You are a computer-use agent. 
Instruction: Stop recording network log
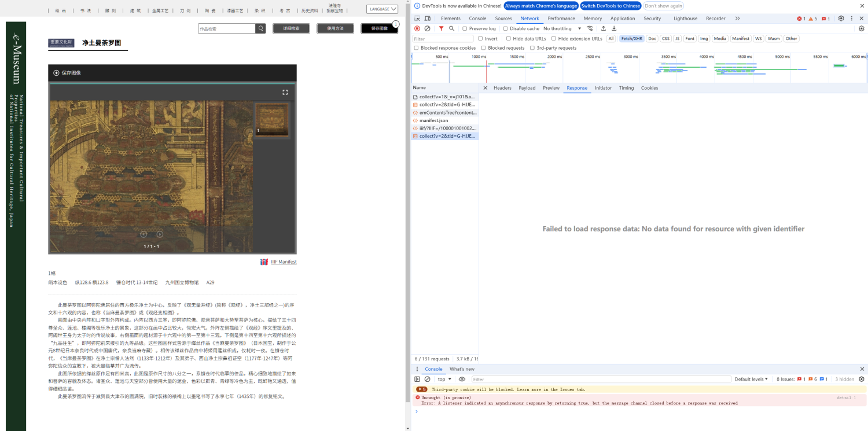tap(417, 28)
